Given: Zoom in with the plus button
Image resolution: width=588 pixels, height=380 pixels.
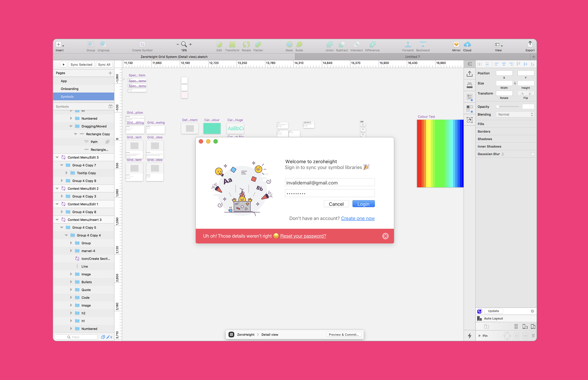Looking at the screenshot, I should point(191,44).
